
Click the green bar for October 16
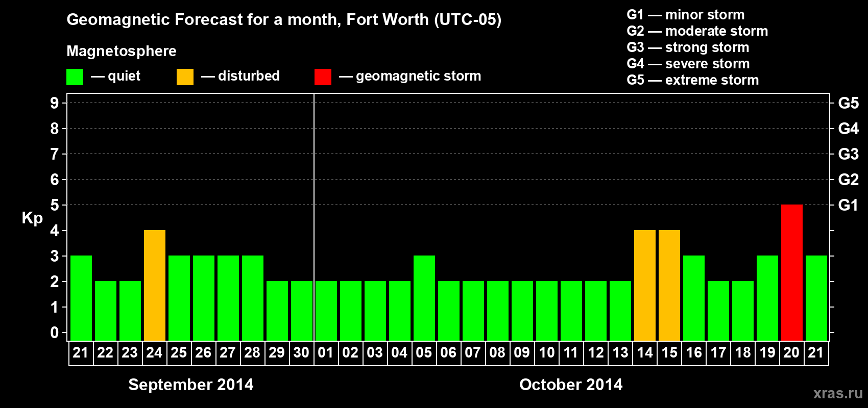click(x=694, y=298)
